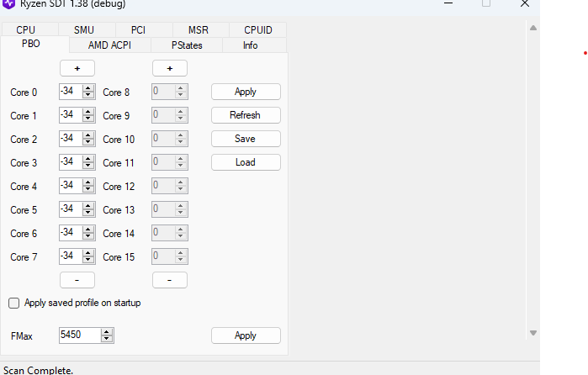The width and height of the screenshot is (588, 375).
Task: Click the scroll up arrow of panel scrollbar
Action: (x=533, y=28)
